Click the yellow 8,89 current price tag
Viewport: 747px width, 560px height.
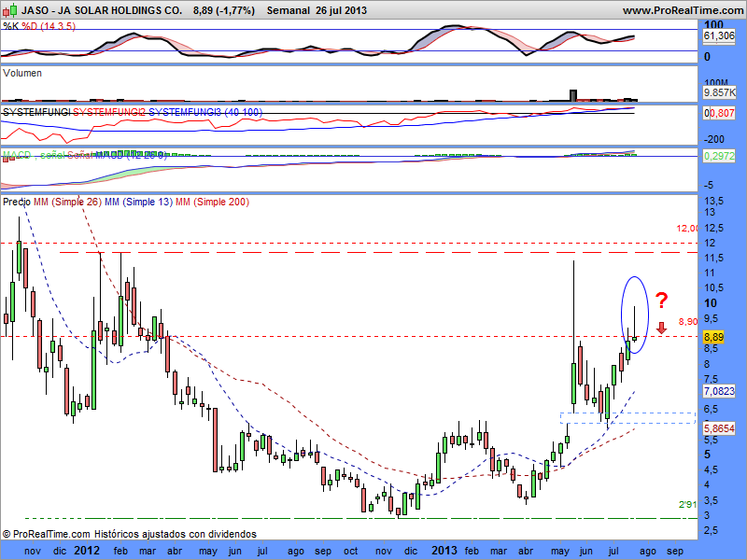coord(713,337)
